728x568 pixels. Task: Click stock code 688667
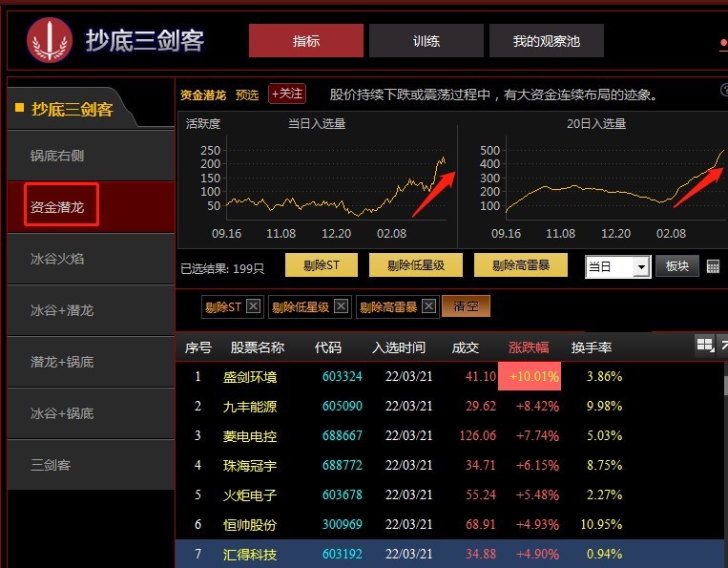point(343,435)
